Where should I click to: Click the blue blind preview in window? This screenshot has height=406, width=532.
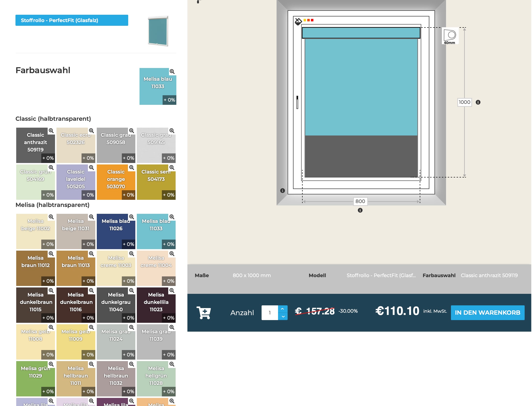361,87
